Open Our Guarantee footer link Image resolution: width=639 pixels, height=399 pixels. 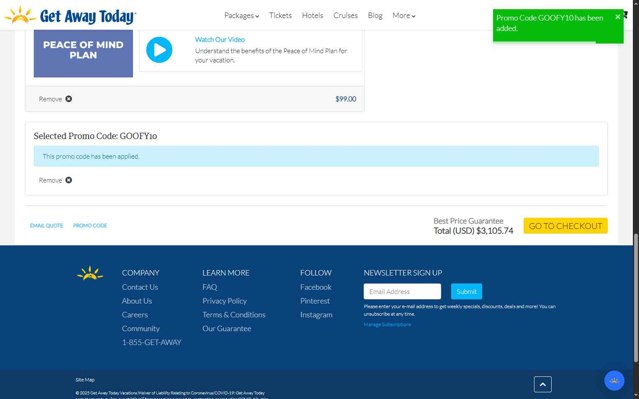227,328
